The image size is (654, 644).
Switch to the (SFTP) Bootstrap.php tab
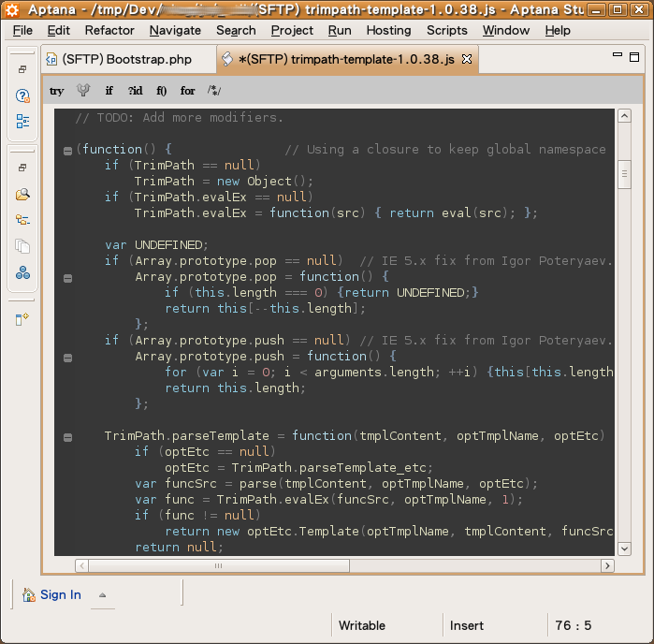pyautogui.click(x=127, y=59)
